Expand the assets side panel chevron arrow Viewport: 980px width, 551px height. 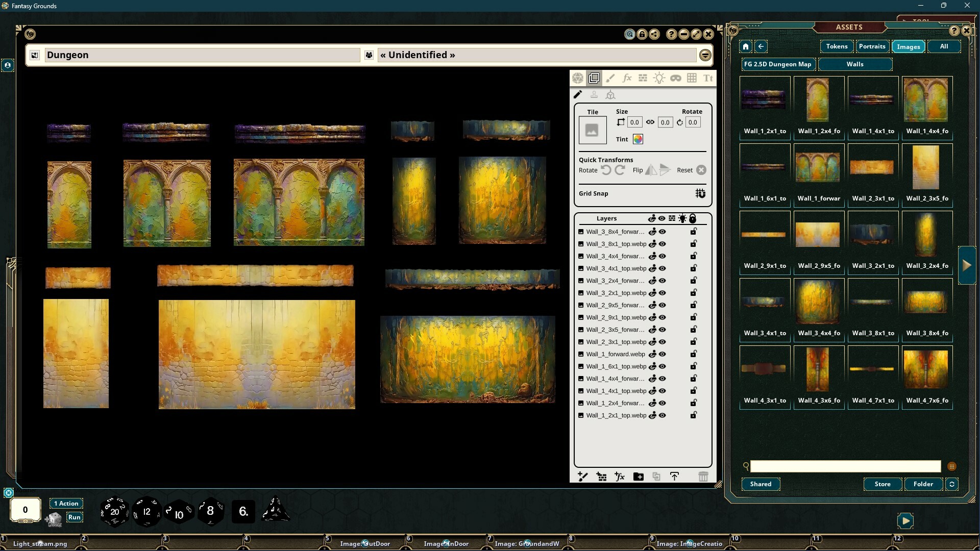(x=966, y=265)
